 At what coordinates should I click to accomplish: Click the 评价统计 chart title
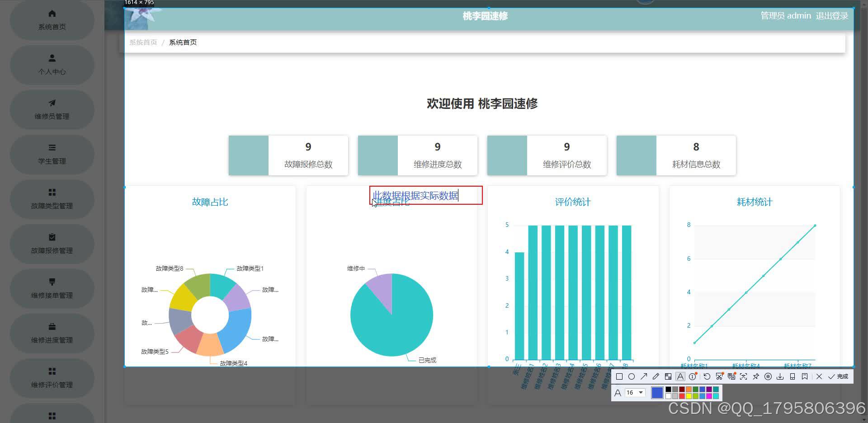(x=573, y=202)
